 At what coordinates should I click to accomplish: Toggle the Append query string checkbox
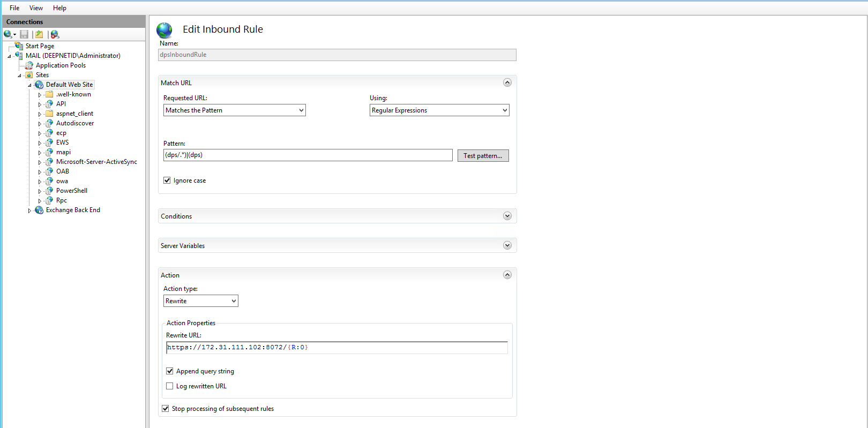pos(170,371)
